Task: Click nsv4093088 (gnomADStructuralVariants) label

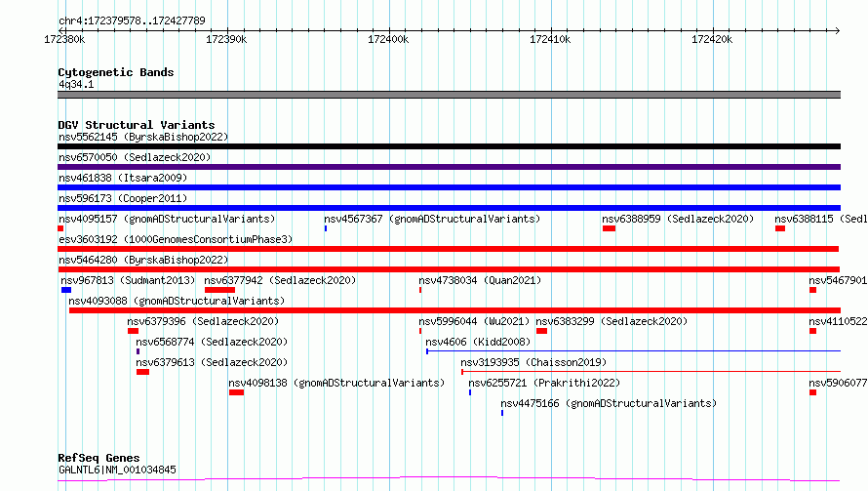Action: pos(177,301)
